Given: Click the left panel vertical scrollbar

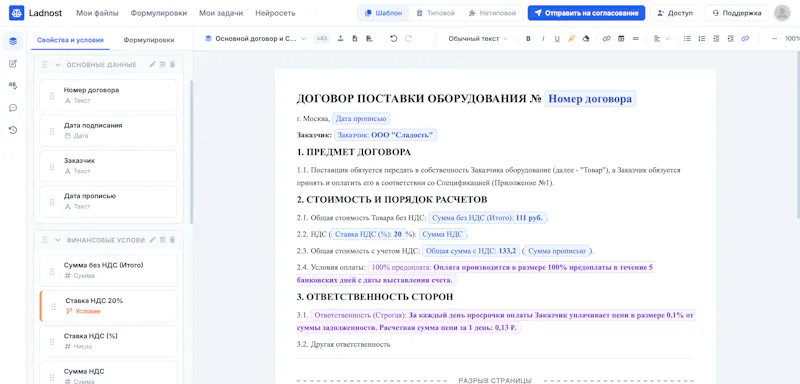Looking at the screenshot, I should [x=191, y=152].
